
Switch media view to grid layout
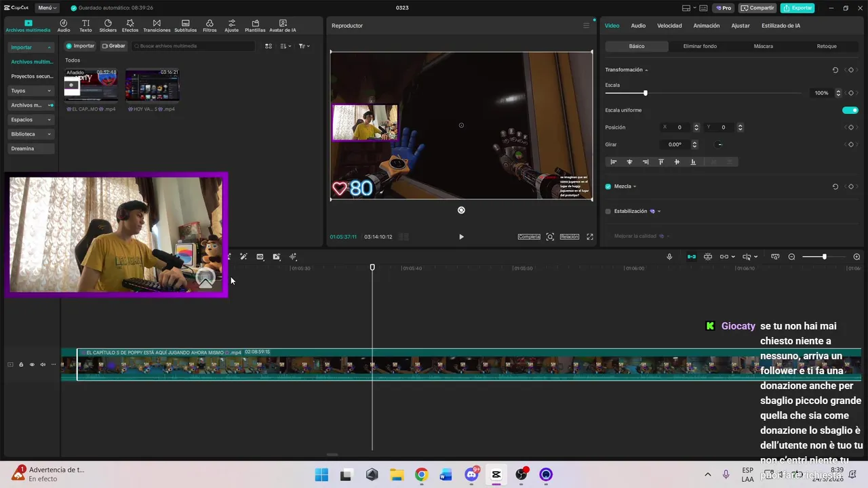point(269,46)
